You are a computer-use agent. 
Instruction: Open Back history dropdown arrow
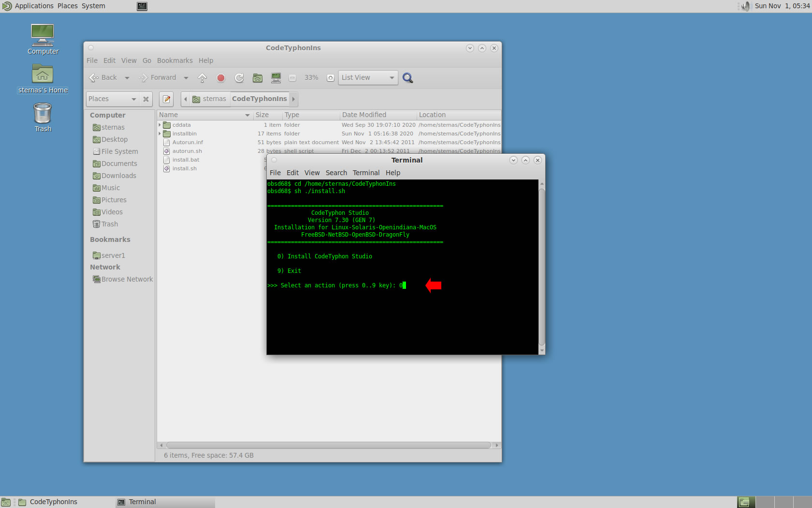click(x=127, y=78)
